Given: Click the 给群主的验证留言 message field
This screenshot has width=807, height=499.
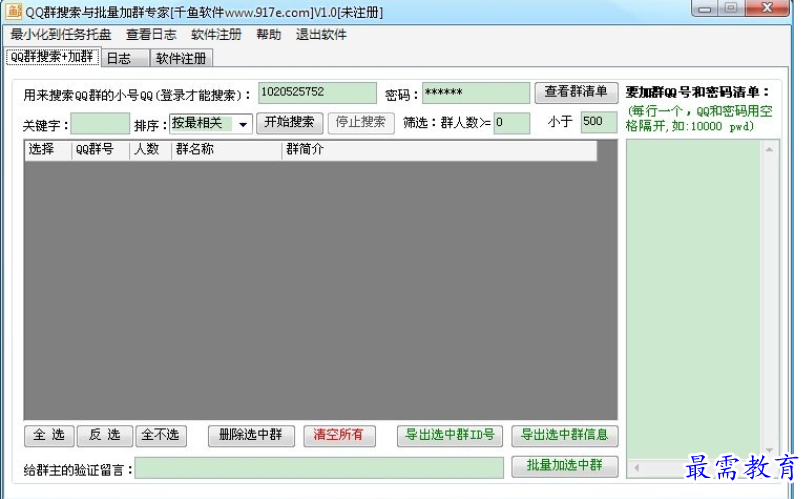Looking at the screenshot, I should pos(319,468).
